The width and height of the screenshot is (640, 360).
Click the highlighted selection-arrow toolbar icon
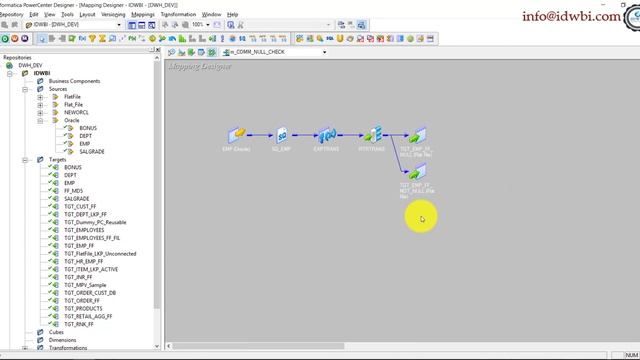pyautogui.click(x=42, y=39)
